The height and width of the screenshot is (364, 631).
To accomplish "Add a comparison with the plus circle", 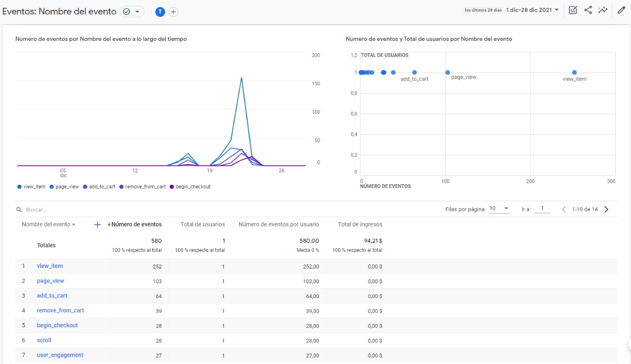I will tap(174, 12).
